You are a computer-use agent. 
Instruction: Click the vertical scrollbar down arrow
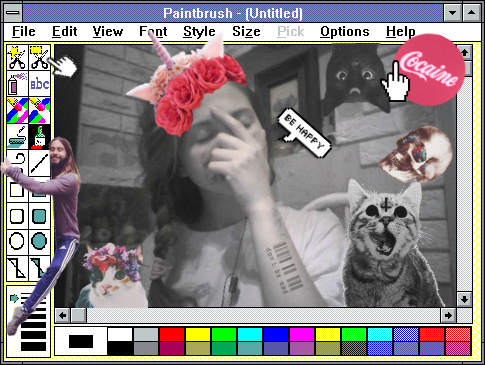pyautogui.click(x=464, y=299)
